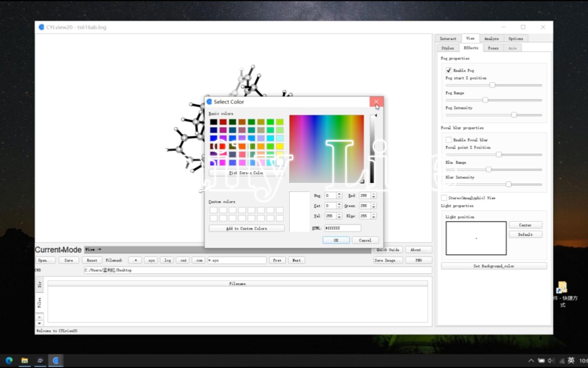Viewport: 588px width, 368px height.
Task: Select the Dir side tab
Action: [40, 285]
